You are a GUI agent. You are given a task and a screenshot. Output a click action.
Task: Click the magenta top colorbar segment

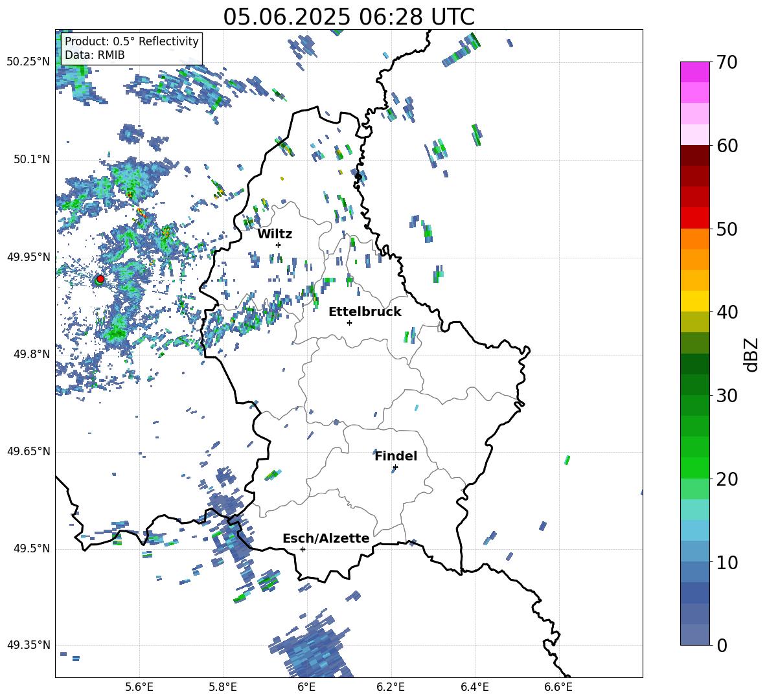(694, 72)
